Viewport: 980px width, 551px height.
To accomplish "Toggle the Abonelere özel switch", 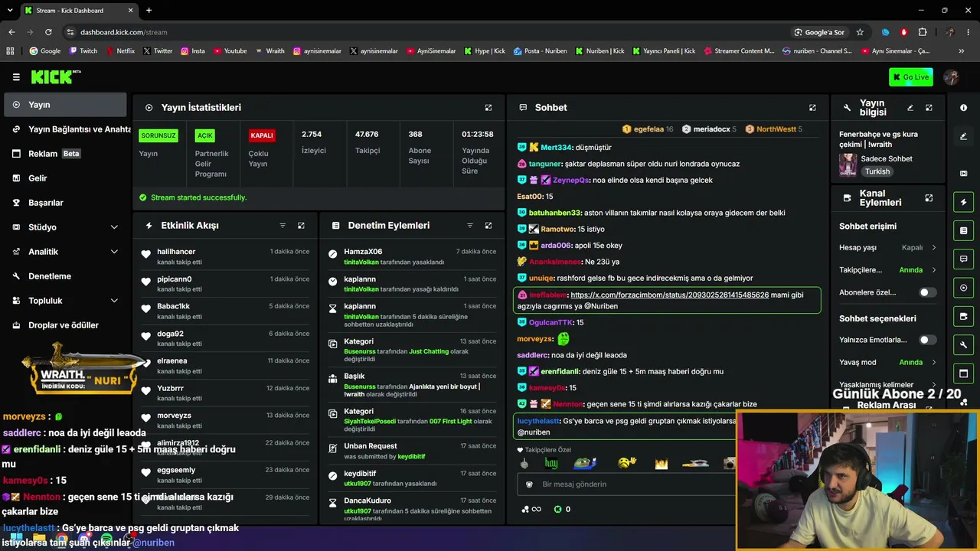I will click(x=927, y=292).
